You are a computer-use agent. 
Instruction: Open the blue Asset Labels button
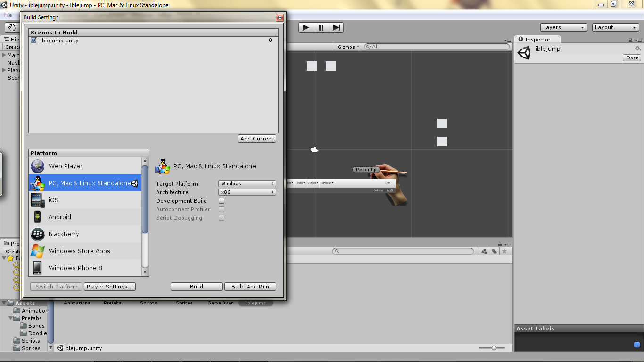[637, 345]
